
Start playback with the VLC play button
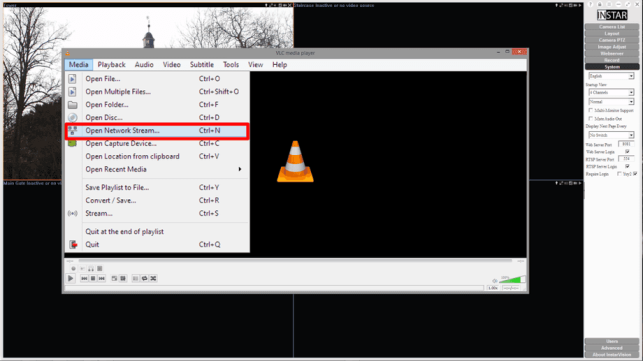(71, 278)
